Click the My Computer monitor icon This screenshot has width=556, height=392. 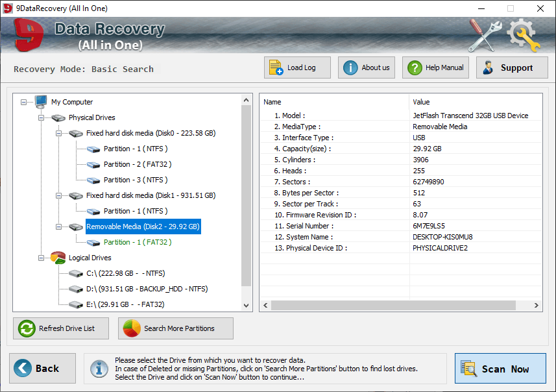[41, 102]
